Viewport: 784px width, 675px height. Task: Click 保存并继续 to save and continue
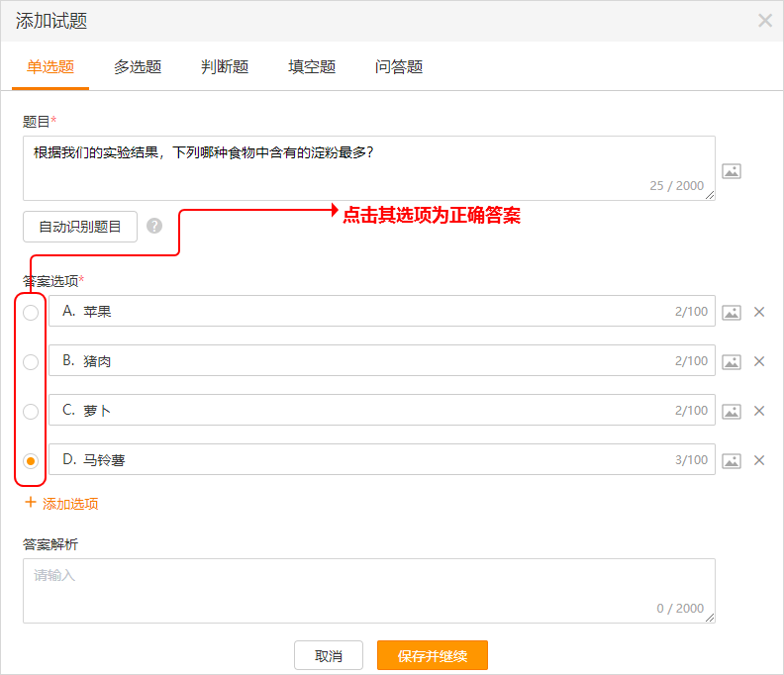point(433,655)
